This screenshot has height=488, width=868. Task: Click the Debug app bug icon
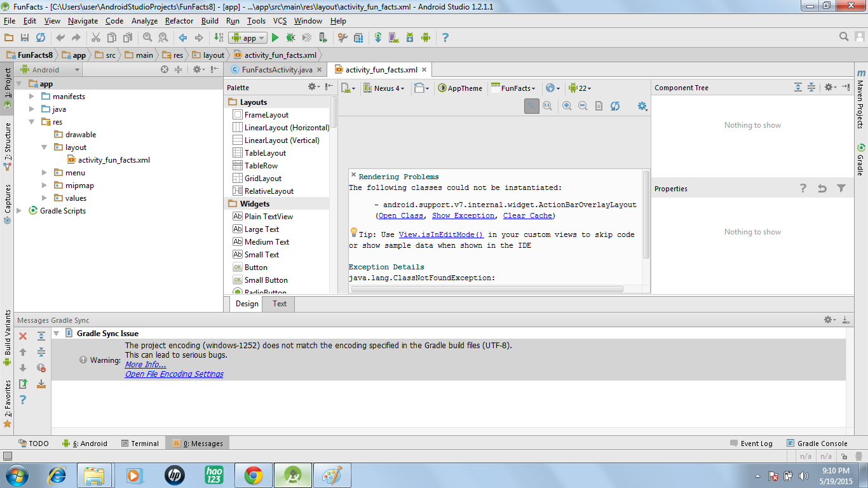(291, 38)
